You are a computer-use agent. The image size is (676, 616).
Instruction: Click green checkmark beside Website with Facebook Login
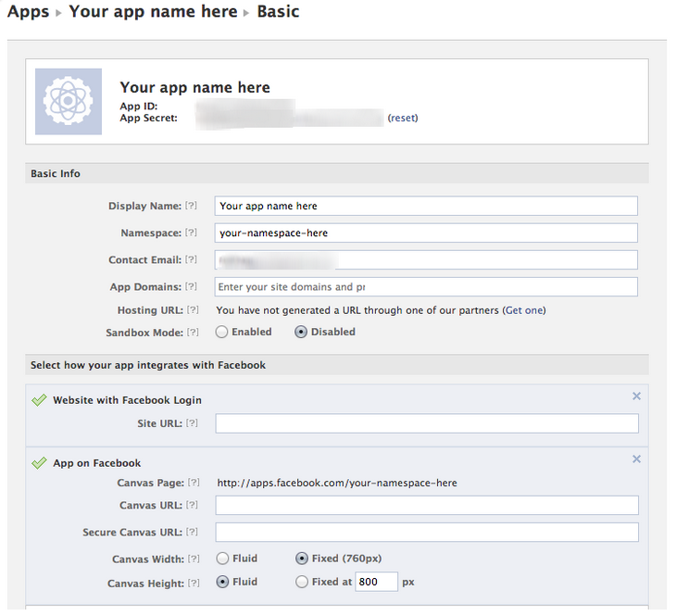(x=39, y=400)
